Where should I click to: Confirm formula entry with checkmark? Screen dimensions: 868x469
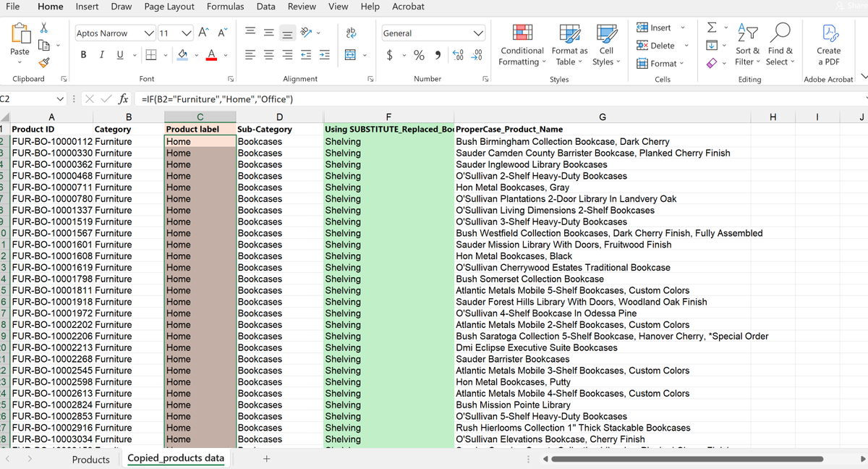[x=106, y=99]
